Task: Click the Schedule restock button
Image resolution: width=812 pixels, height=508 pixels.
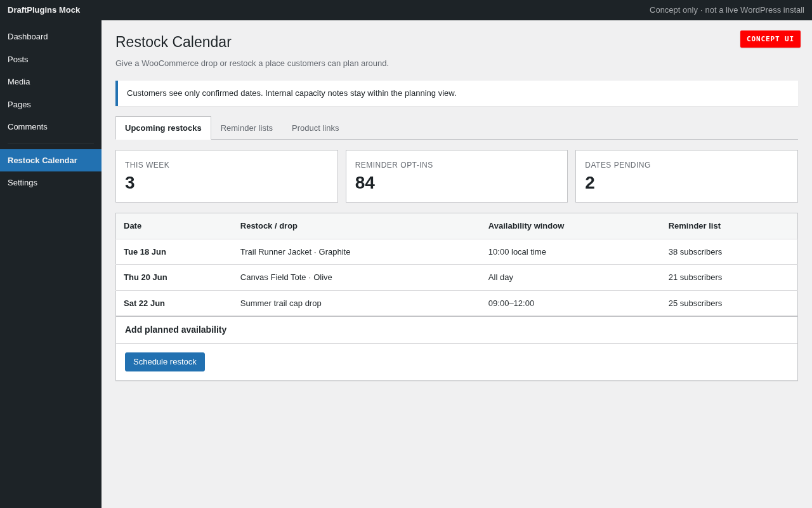Action: (165, 362)
